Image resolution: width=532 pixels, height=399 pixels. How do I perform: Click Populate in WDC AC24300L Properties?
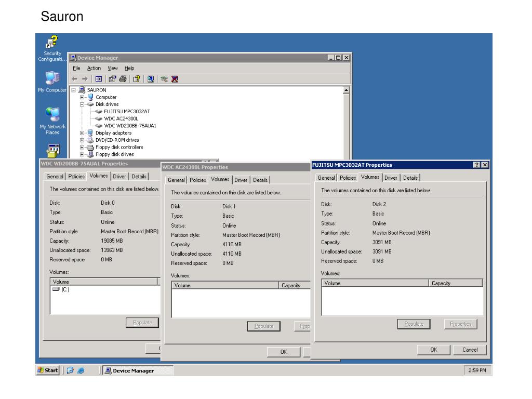point(263,326)
